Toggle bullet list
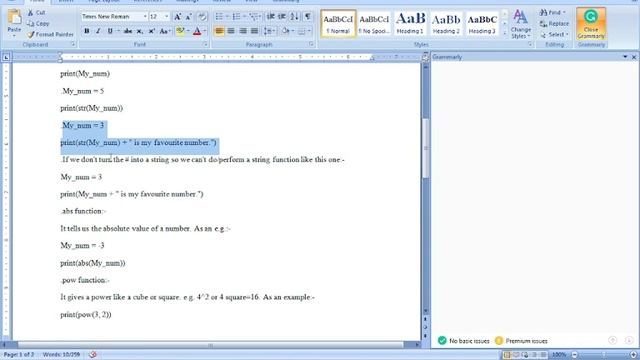 [x=219, y=17]
